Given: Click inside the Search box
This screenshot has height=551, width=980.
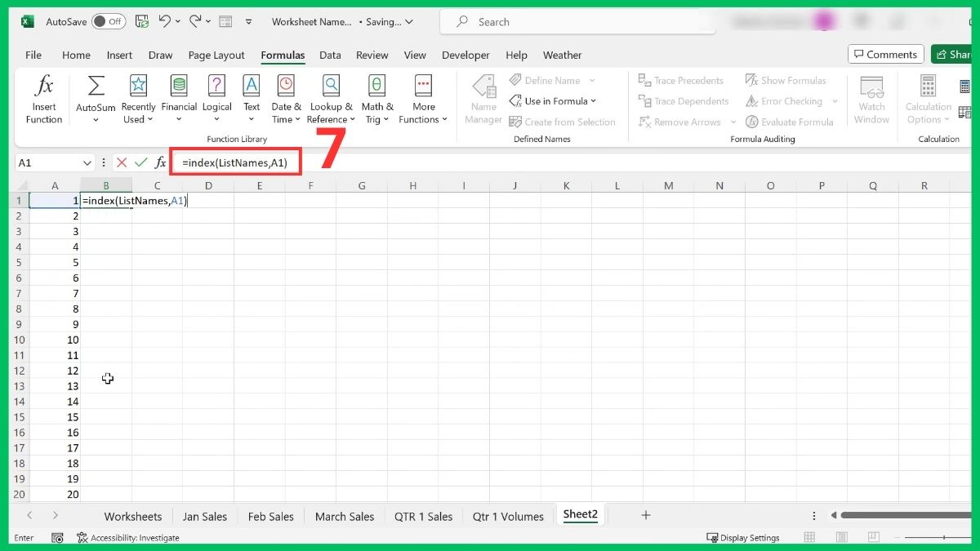Looking at the screenshot, I should click(x=572, y=21).
